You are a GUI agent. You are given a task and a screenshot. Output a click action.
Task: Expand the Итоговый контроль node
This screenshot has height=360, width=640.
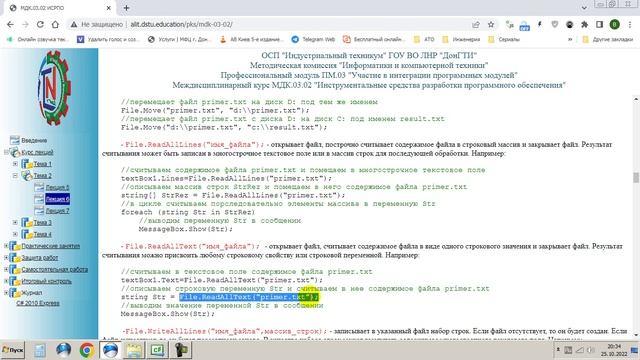point(7,281)
